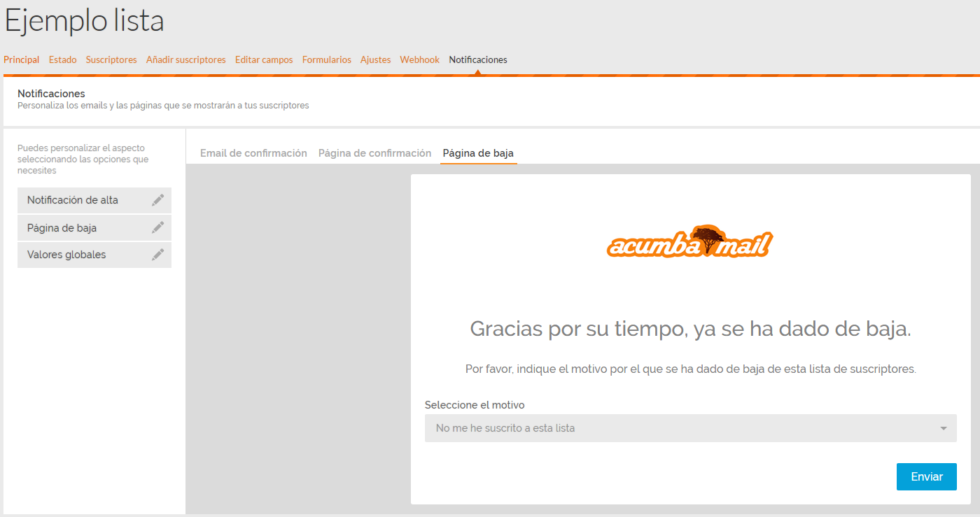Image resolution: width=980 pixels, height=517 pixels.
Task: Select the Página de baja preview tab
Action: click(478, 153)
